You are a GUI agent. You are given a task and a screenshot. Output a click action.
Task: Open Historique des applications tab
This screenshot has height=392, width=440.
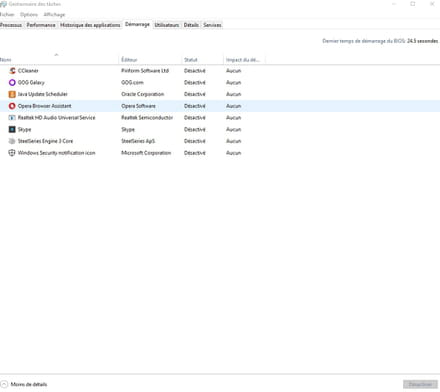pyautogui.click(x=90, y=25)
